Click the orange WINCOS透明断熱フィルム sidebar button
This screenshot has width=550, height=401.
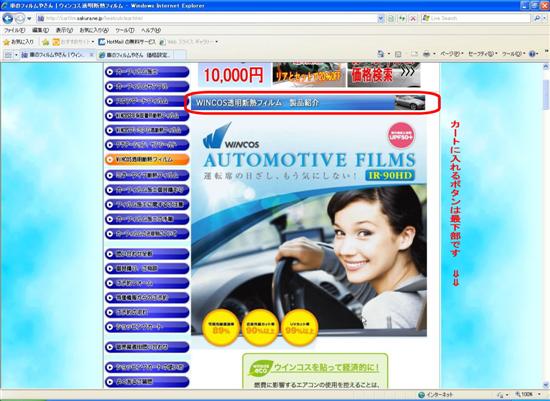tap(147, 159)
